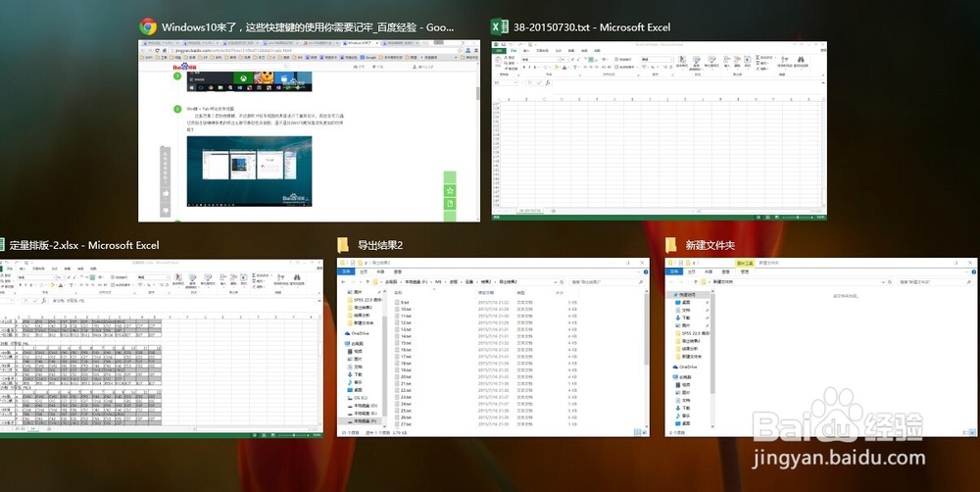The image size is (980, 492).
Task: Select the 定量排版-2.xlsx Excel window thumbnail
Action: tap(162, 348)
